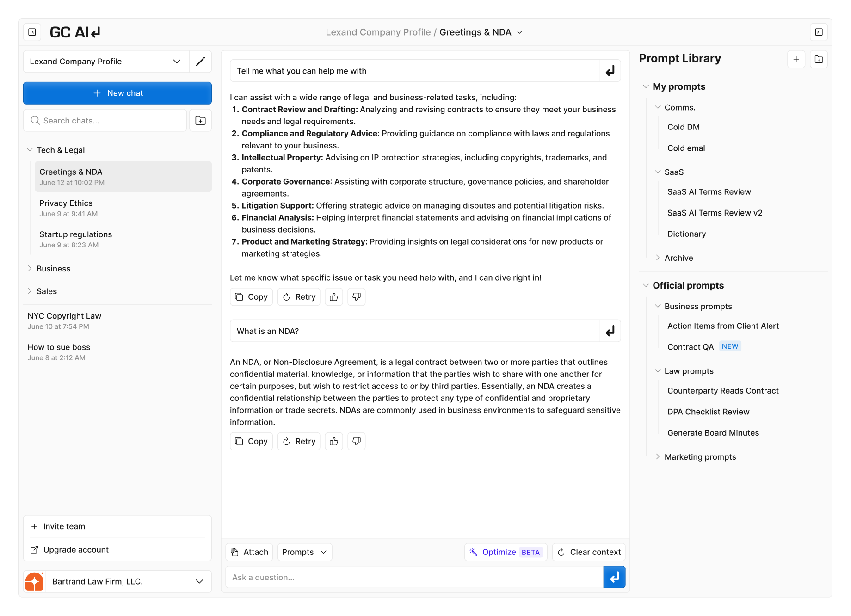The image size is (851, 616).
Task: Open the Greetings & NDA chat
Action: (123, 177)
